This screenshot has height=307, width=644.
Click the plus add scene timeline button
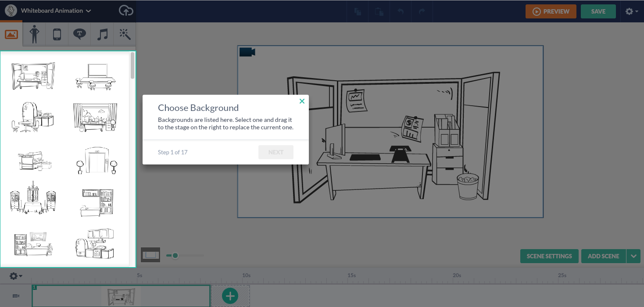pyautogui.click(x=230, y=296)
